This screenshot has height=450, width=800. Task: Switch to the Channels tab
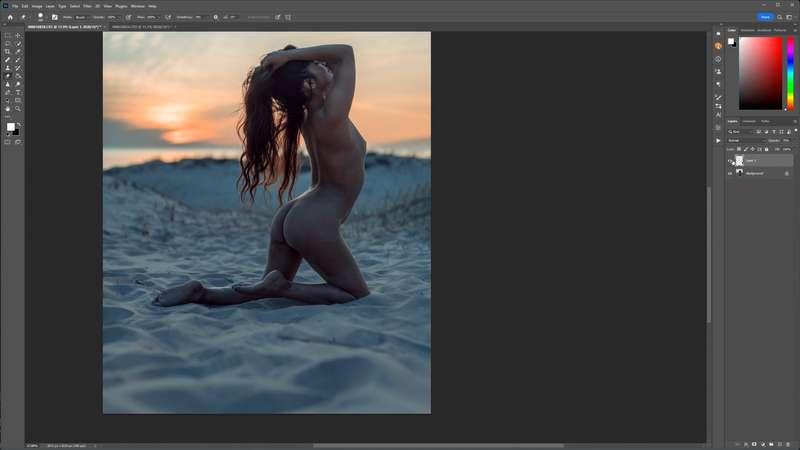[x=749, y=121]
